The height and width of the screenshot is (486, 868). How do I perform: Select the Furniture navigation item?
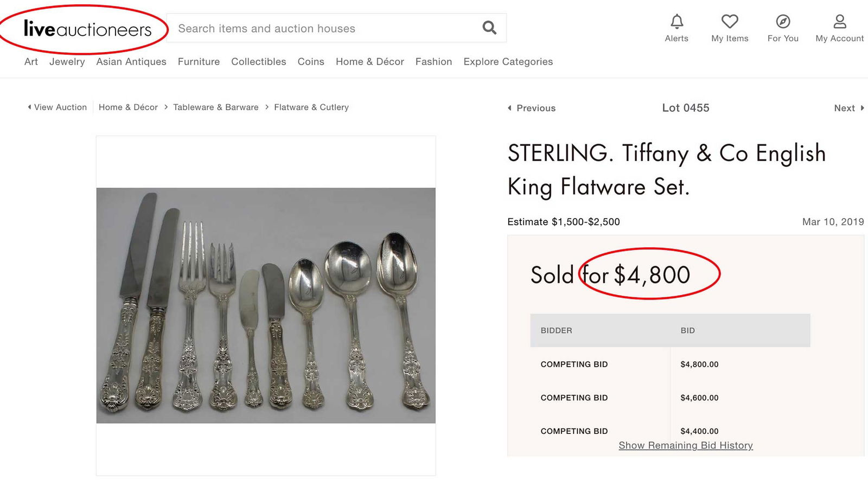click(198, 61)
